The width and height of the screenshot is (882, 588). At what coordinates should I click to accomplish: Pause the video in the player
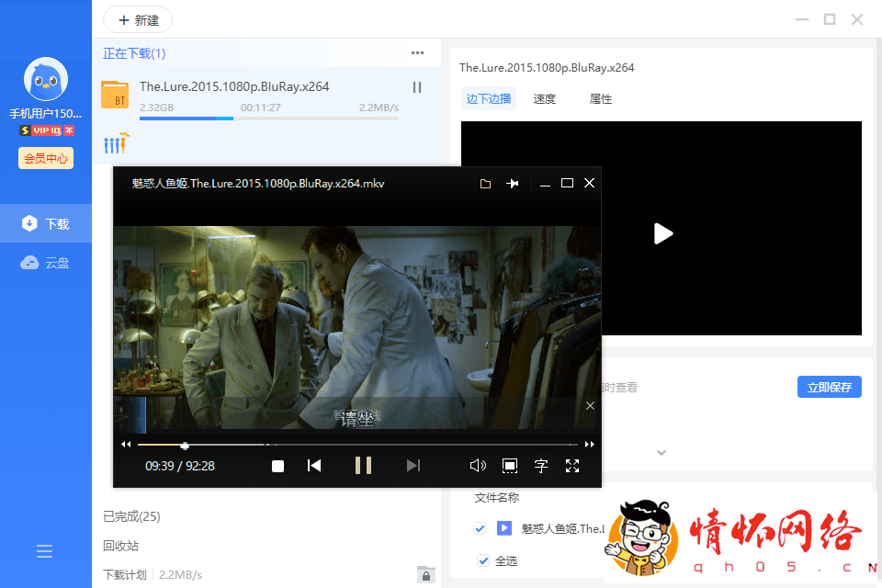(x=363, y=465)
